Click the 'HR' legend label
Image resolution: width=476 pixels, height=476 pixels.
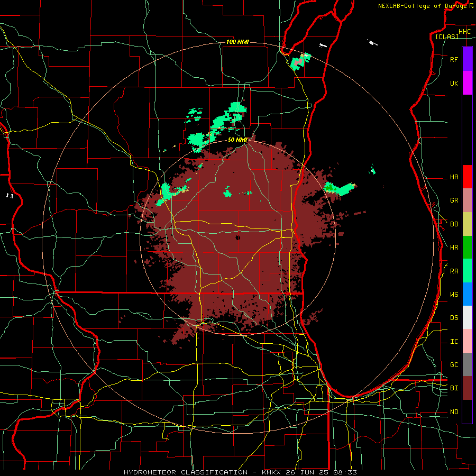(454, 248)
